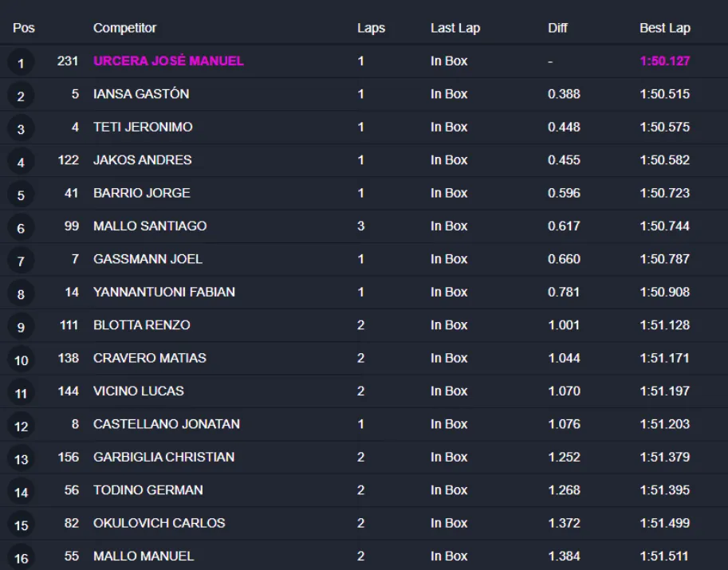Click the Laps column header

[371, 28]
